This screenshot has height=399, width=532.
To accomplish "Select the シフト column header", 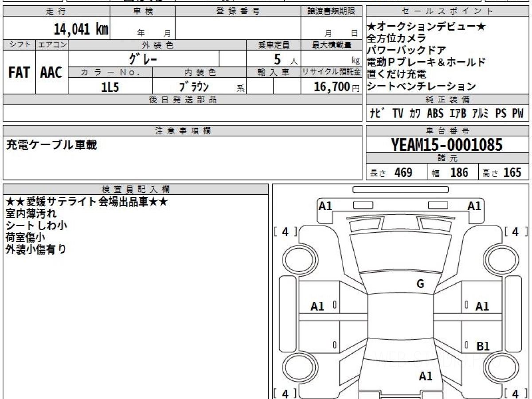I will (x=19, y=45).
